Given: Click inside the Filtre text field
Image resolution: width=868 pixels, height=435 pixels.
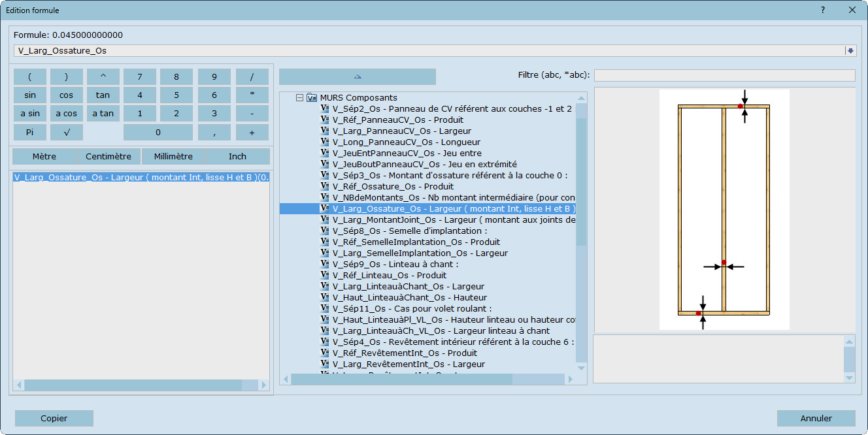Looking at the screenshot, I should [724, 75].
